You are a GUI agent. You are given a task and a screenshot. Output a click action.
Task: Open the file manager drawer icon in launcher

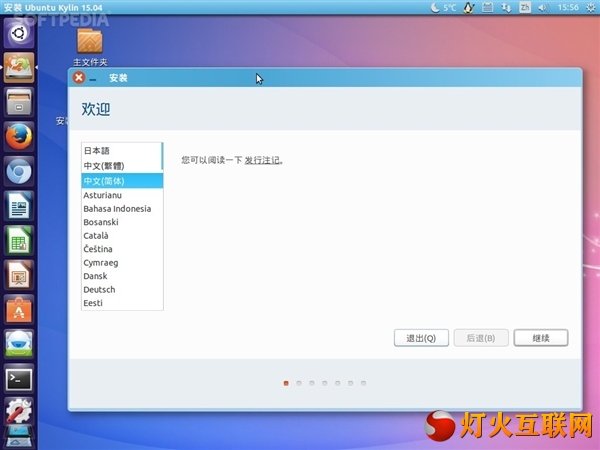[x=19, y=102]
